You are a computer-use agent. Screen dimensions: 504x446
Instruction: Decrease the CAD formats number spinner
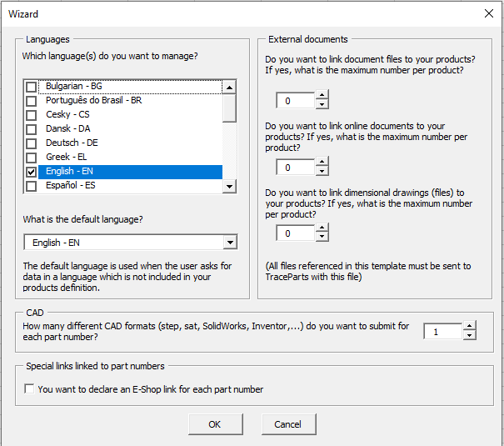pos(470,336)
